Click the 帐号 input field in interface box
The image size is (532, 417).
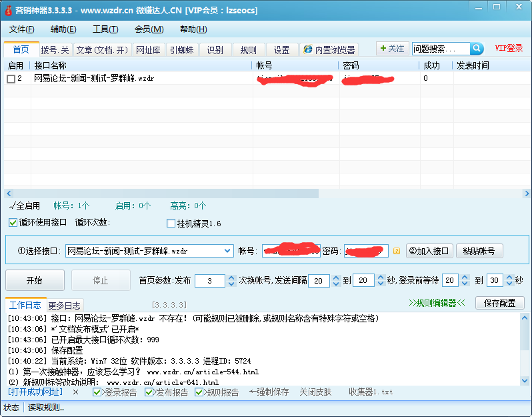[291, 251]
